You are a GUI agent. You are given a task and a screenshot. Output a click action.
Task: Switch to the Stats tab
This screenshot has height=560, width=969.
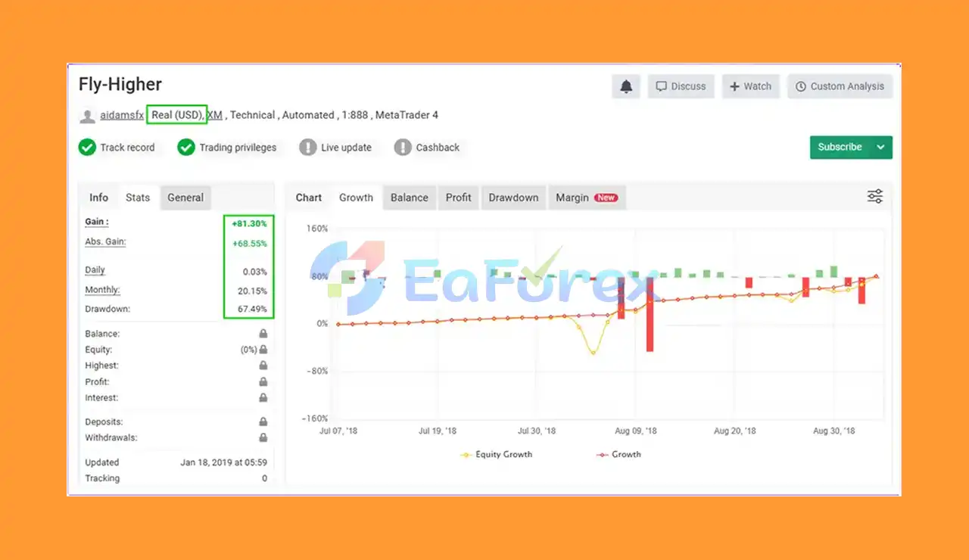[138, 198]
